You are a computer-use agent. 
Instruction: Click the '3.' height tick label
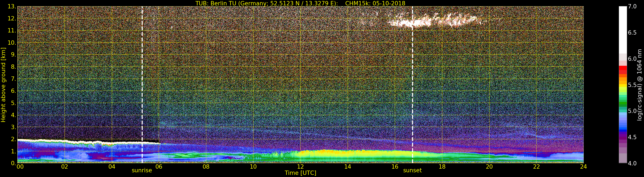(13, 127)
